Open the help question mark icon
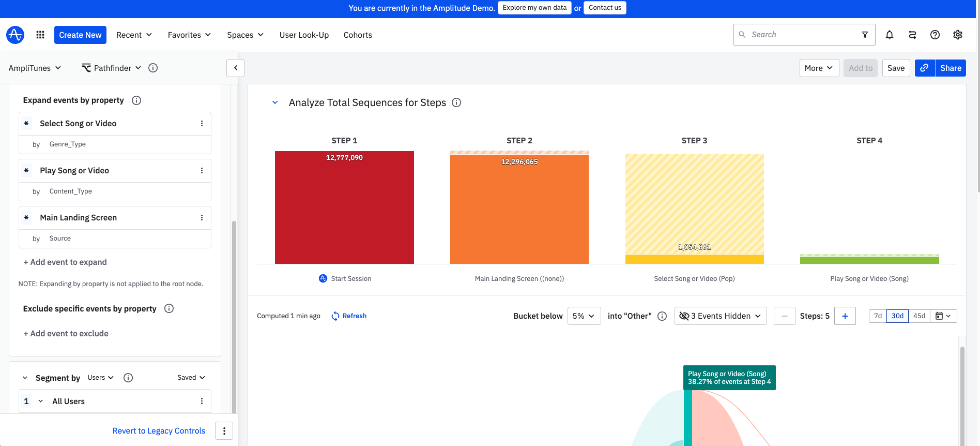Image resolution: width=980 pixels, height=446 pixels. tap(935, 35)
